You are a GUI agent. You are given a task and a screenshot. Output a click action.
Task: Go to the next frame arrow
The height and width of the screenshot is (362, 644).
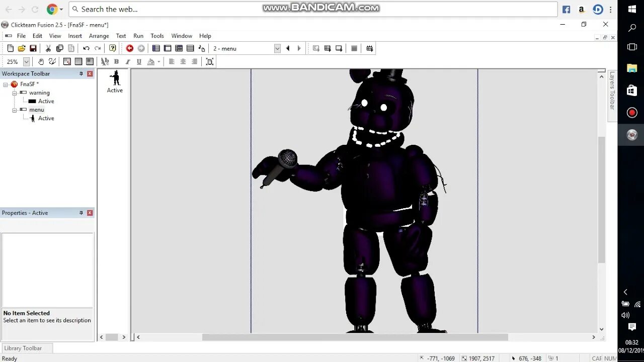(x=299, y=48)
